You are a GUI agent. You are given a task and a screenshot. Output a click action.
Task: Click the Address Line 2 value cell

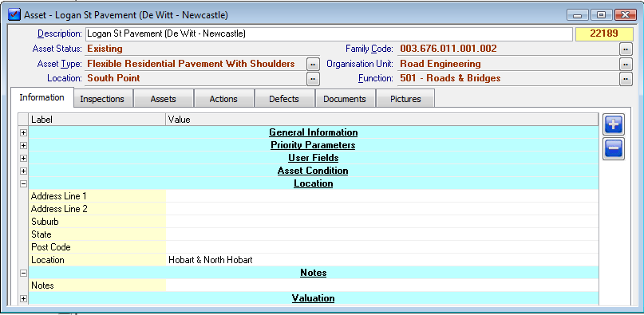click(x=382, y=209)
